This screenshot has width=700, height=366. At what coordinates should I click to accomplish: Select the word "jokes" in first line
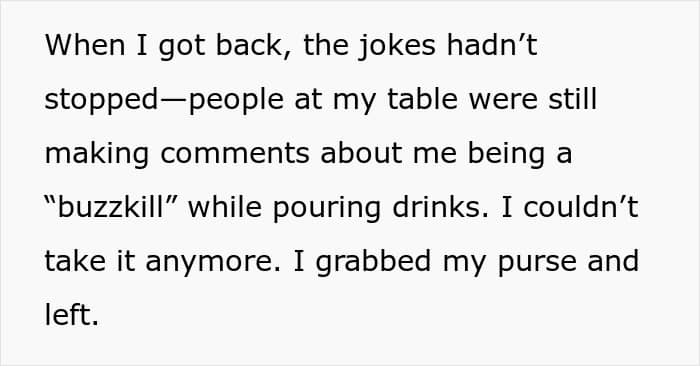pyautogui.click(x=396, y=46)
